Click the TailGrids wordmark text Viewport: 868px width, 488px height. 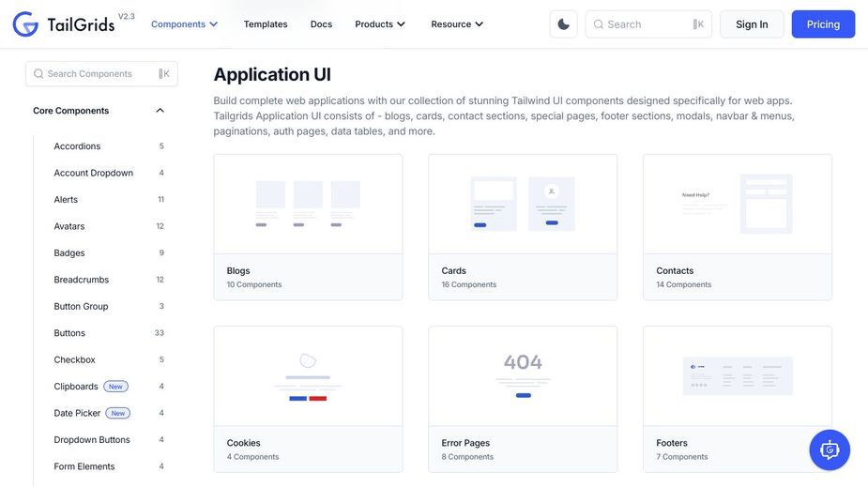click(81, 25)
